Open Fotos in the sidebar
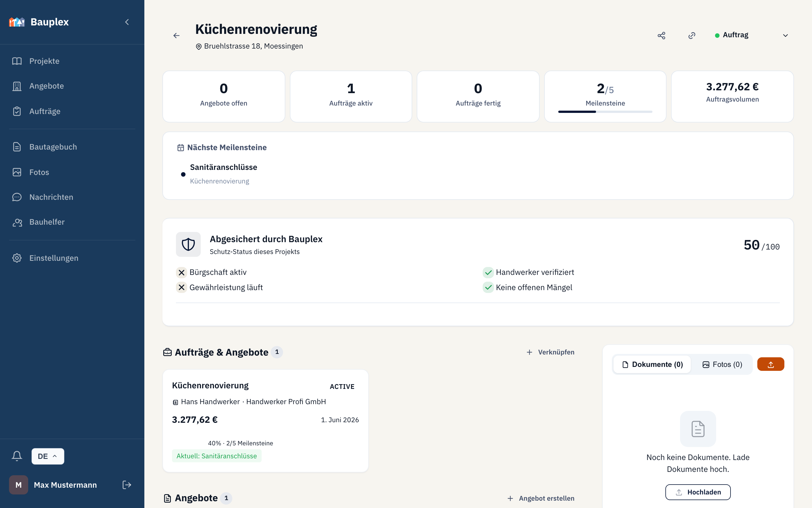Image resolution: width=812 pixels, height=508 pixels. pyautogui.click(x=72, y=172)
